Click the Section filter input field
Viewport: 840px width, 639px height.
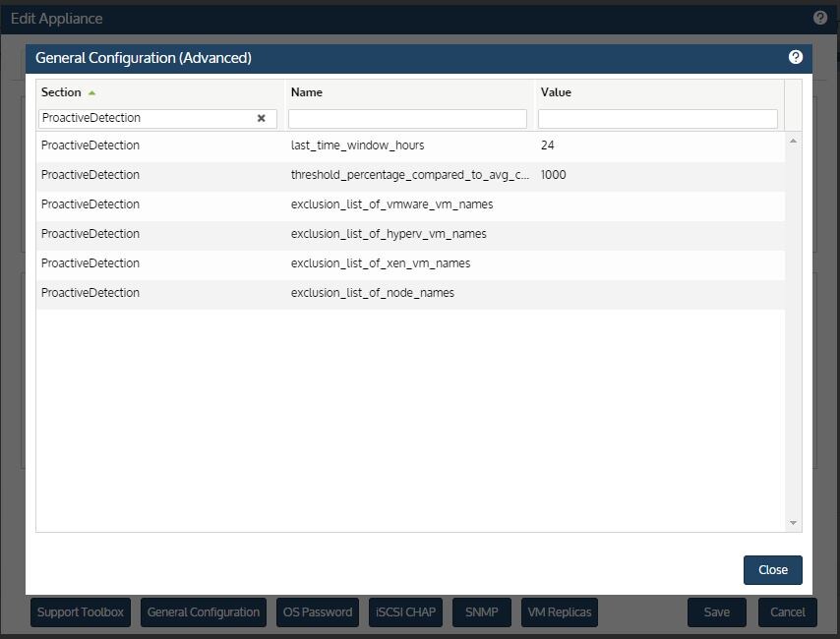coord(148,118)
